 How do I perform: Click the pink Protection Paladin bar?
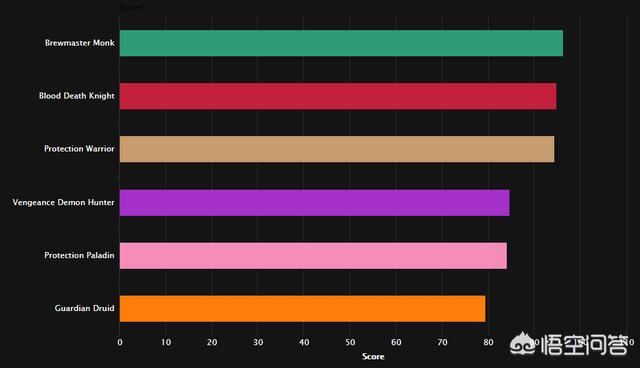coord(313,255)
